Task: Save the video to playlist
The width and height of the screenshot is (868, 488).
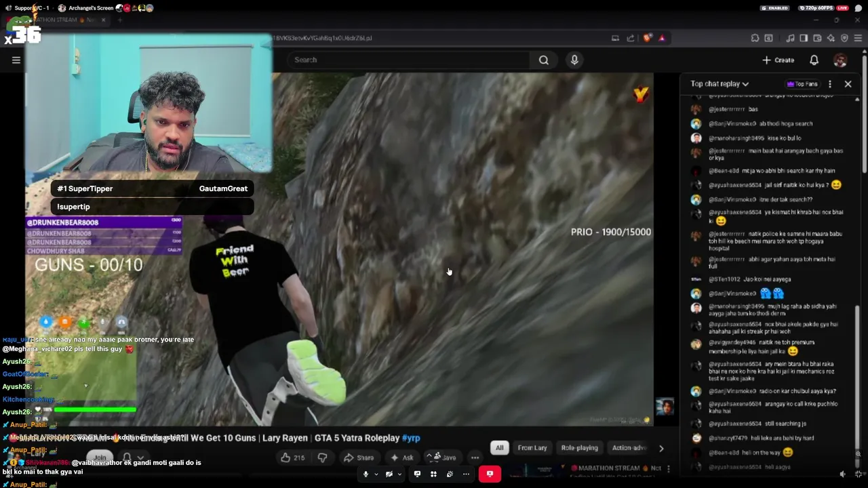Action: pyautogui.click(x=441, y=457)
